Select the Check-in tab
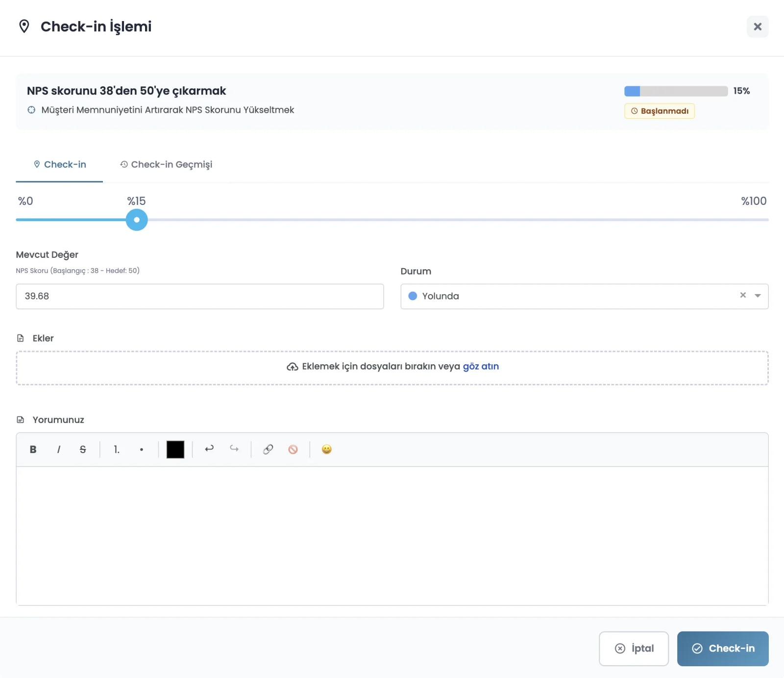Viewport: 784px width, 678px height. point(59,164)
